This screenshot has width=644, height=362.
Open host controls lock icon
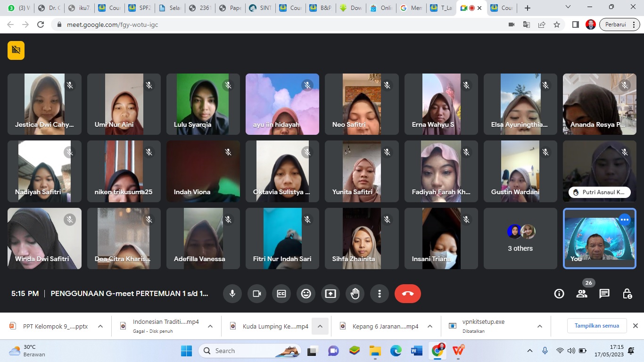627,294
